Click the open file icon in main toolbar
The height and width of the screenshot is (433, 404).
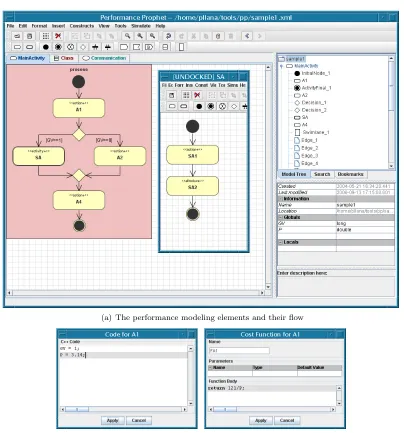17,36
